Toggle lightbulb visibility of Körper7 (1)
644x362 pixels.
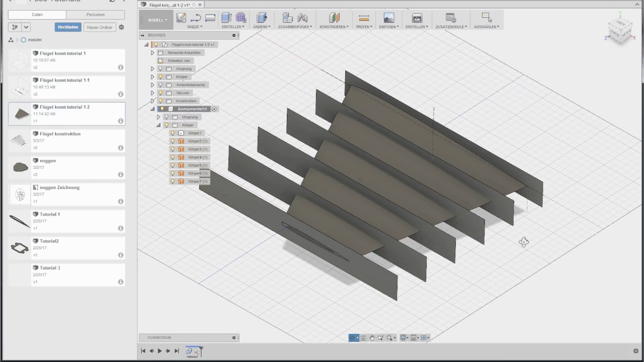[x=173, y=182]
